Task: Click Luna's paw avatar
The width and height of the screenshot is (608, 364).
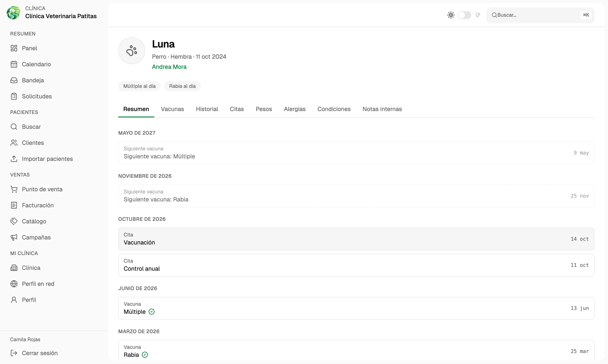Action: coord(132,51)
